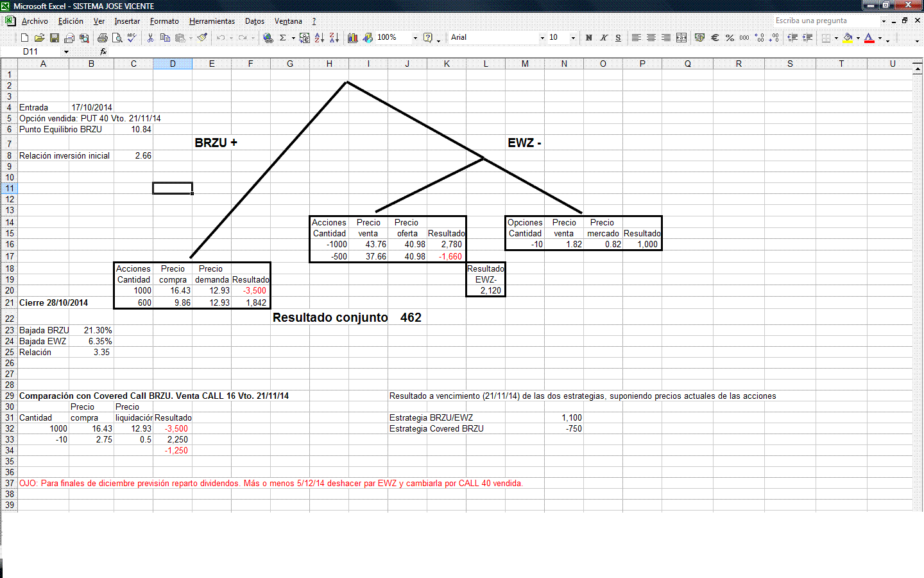Viewport: 924px width, 578px height.
Task: Decrease the cell indent
Action: (792, 38)
